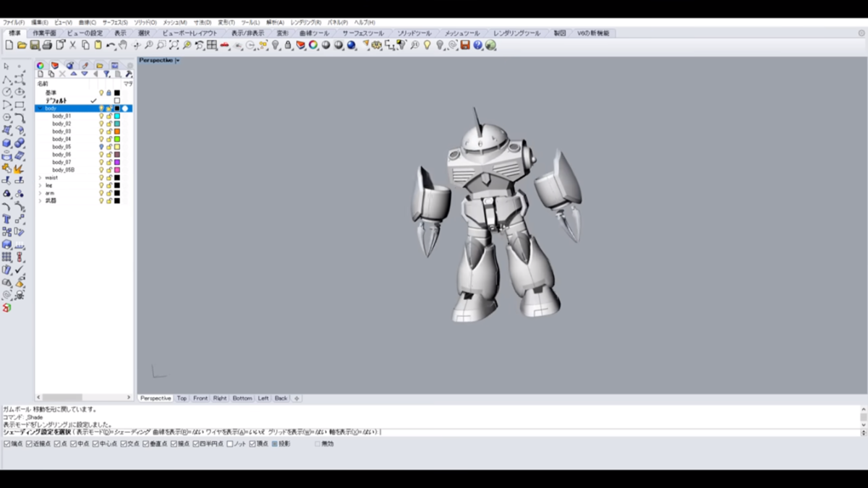Uncheck the 端点 osnap checkbox
The image size is (868, 488).
coord(7,444)
